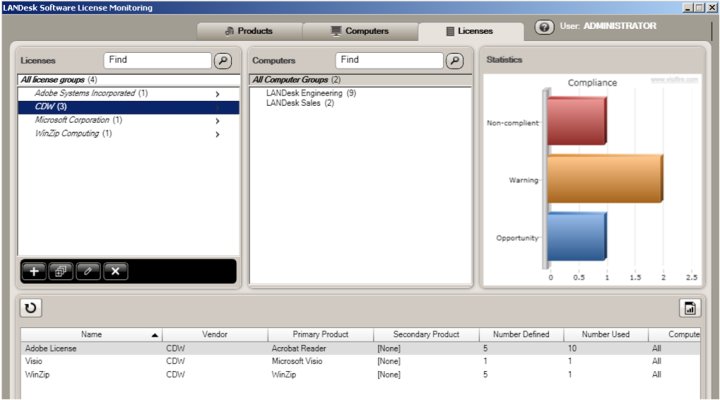Click the Computers search magnifier icon
This screenshot has height=400, width=720.
tap(455, 61)
